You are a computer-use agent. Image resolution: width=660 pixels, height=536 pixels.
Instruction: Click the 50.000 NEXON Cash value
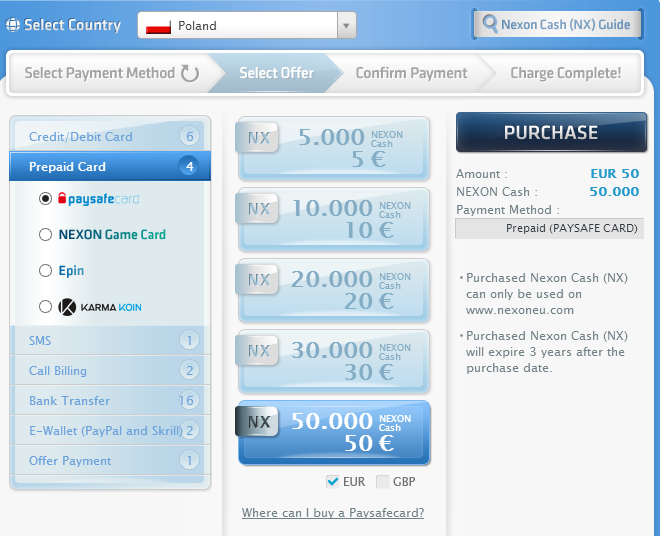pyautogui.click(x=614, y=192)
